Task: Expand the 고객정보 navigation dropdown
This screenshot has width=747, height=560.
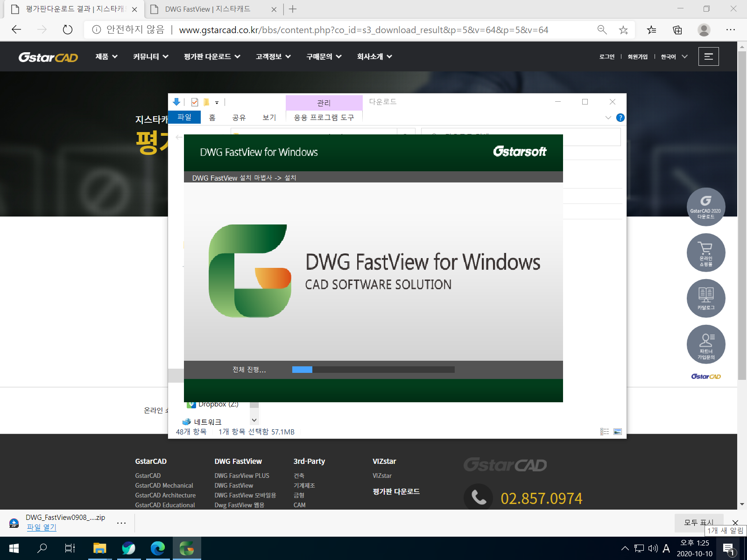Action: click(273, 56)
